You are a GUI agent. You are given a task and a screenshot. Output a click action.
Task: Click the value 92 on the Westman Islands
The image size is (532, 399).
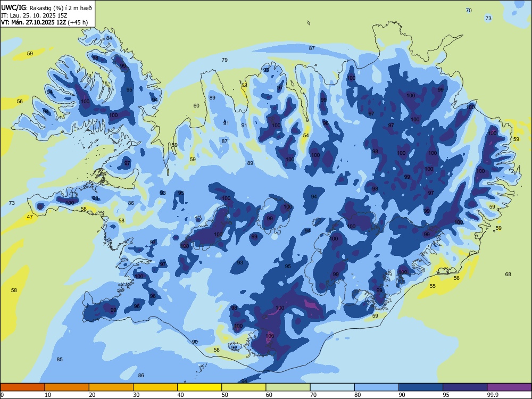point(234,347)
